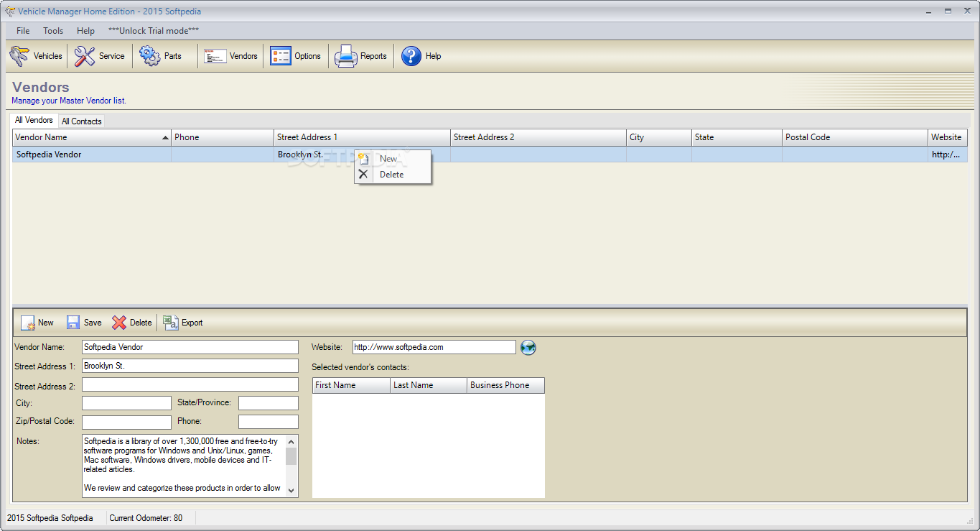980x531 pixels.
Task: Open the Options checklist icon
Action: coord(280,56)
